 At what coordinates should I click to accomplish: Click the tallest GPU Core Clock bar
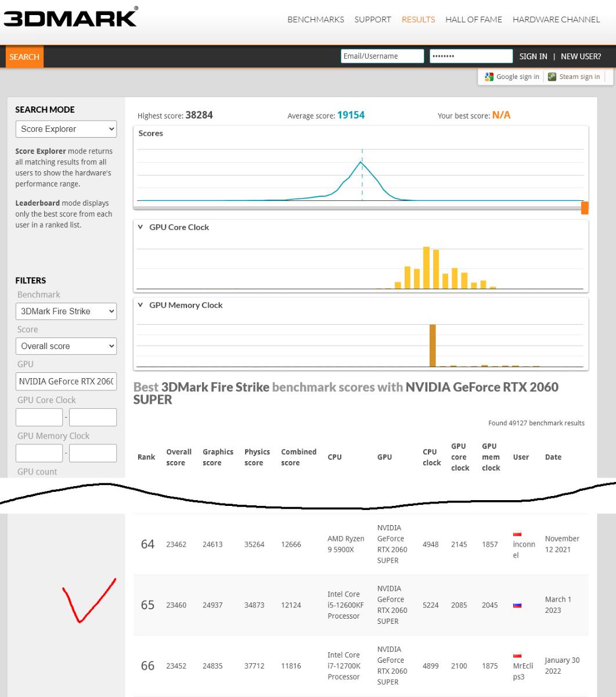(x=426, y=268)
